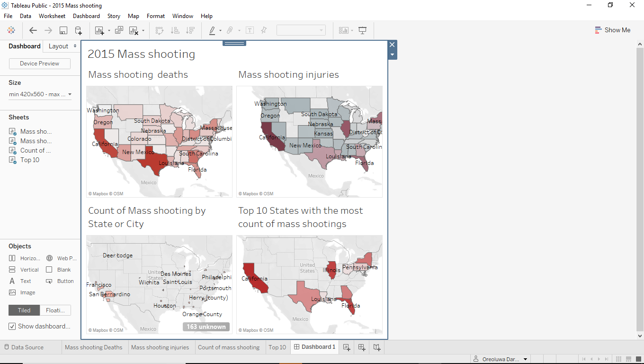Viewport: 644px width, 364px height.
Task: Save the workbook using the save icon
Action: click(x=63, y=30)
